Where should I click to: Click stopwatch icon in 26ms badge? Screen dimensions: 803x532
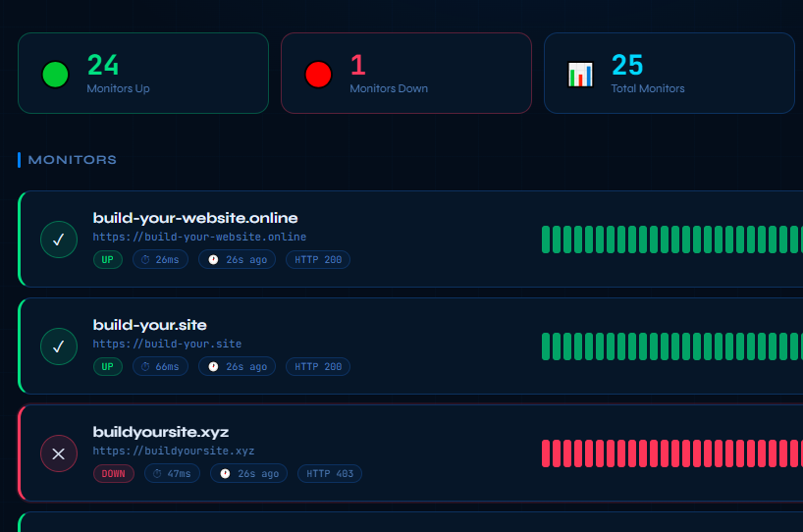click(145, 259)
